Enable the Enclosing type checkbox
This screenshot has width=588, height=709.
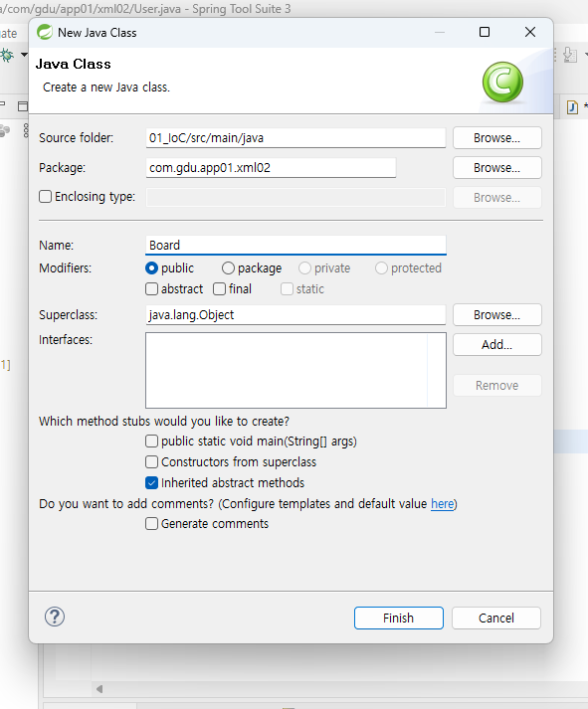45,197
